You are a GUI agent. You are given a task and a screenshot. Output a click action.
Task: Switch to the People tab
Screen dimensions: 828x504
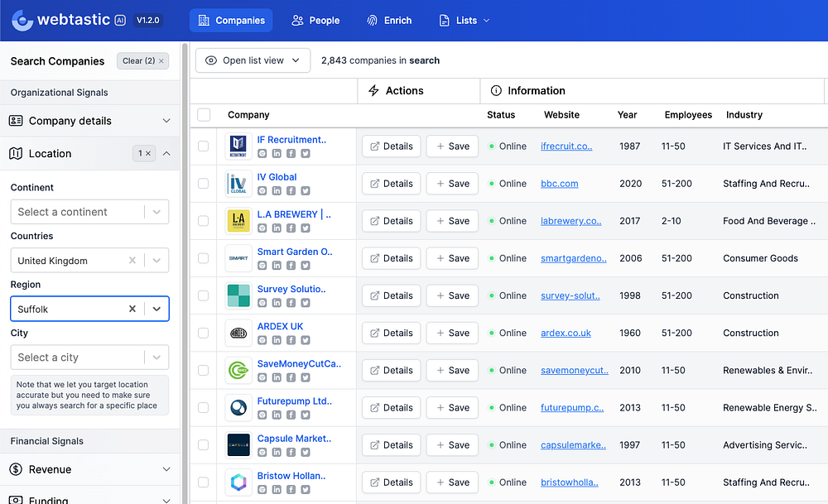coord(315,21)
